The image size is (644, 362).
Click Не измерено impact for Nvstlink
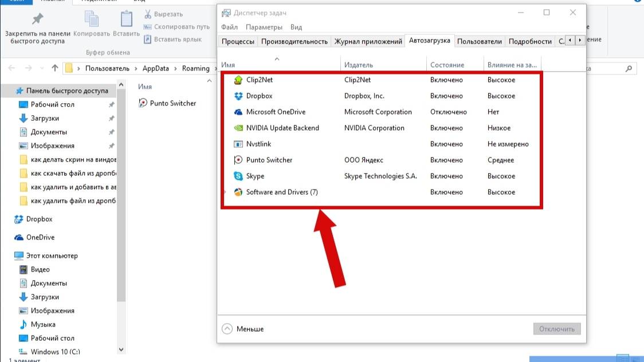click(508, 144)
